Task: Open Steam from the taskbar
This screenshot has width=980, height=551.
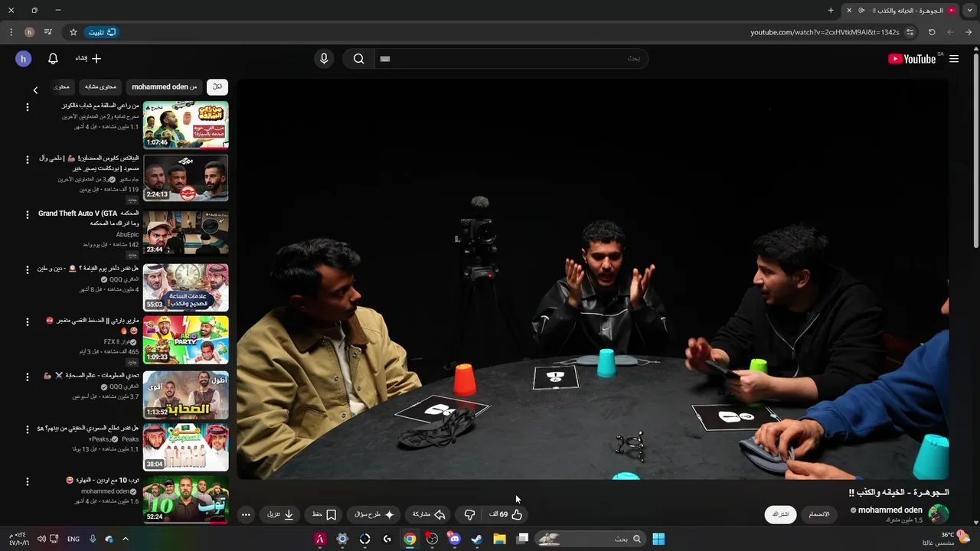Action: click(x=477, y=539)
